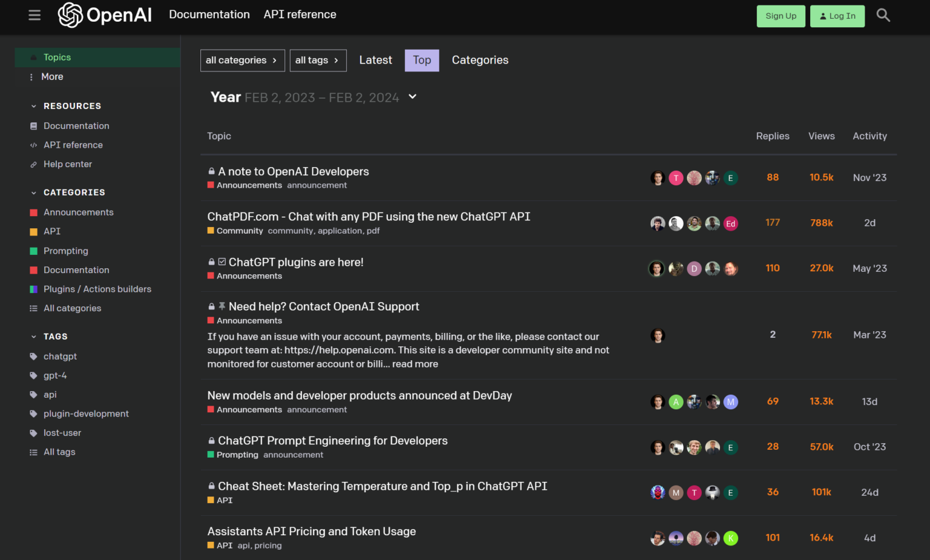Click the Help center link icon
Screen dimensions: 930x560
pyautogui.click(x=33, y=165)
